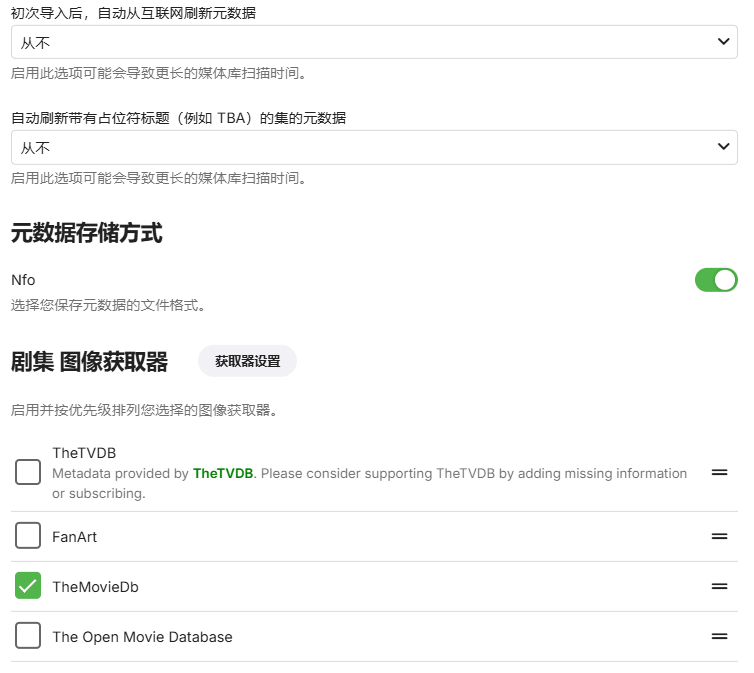Click the TheMovieDb label text

[95, 587]
